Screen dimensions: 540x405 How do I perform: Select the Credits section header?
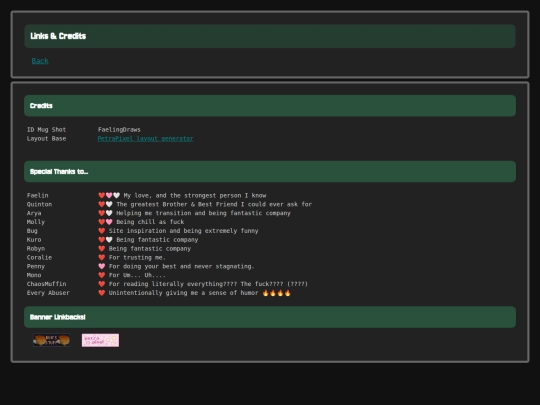pyautogui.click(x=270, y=106)
